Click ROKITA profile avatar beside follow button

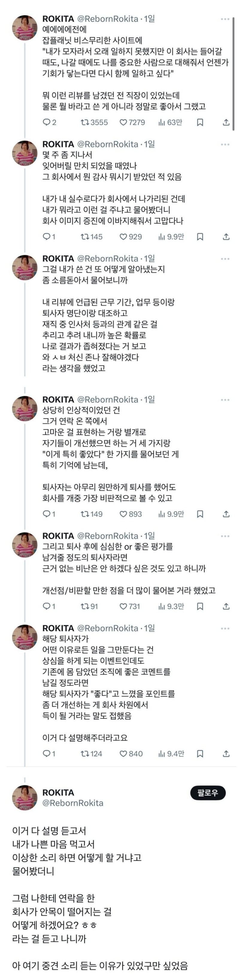25,798
